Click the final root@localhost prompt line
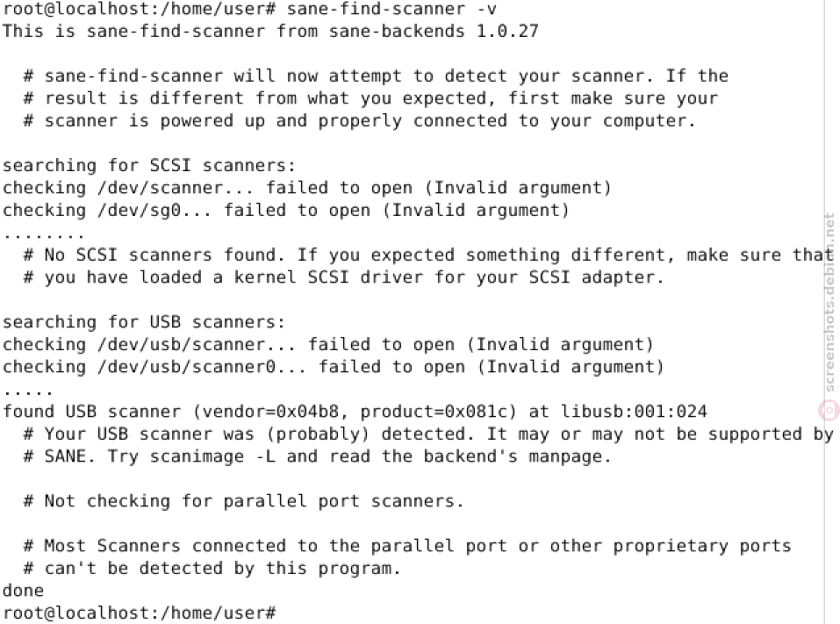840x624 pixels. click(x=140, y=613)
